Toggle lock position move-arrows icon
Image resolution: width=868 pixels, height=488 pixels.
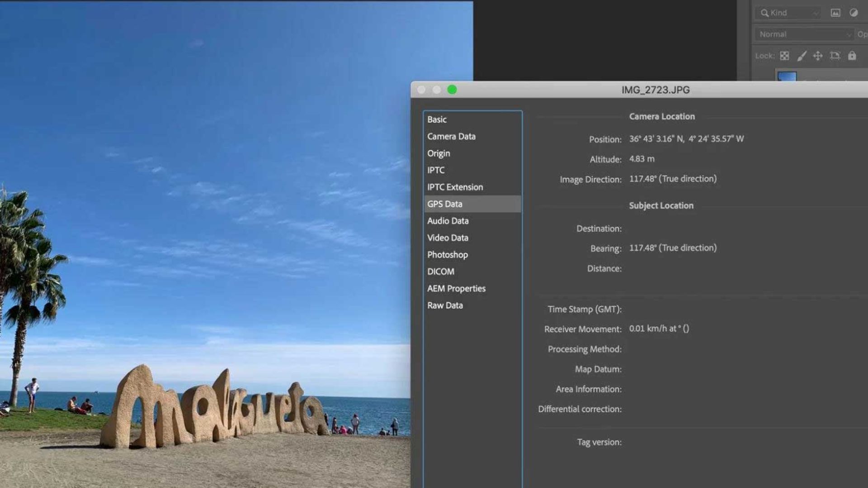pyautogui.click(x=818, y=56)
